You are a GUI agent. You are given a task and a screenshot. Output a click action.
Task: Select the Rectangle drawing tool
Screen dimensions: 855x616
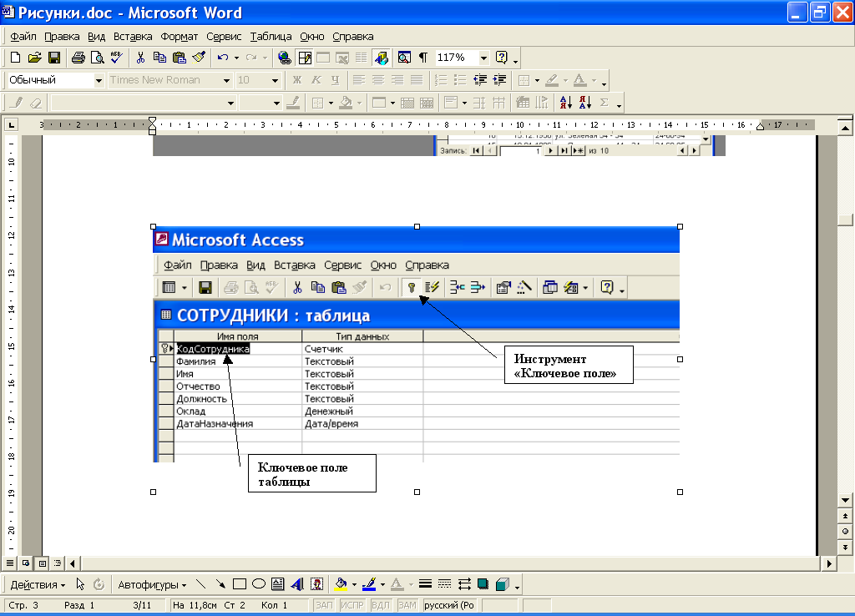click(x=240, y=584)
